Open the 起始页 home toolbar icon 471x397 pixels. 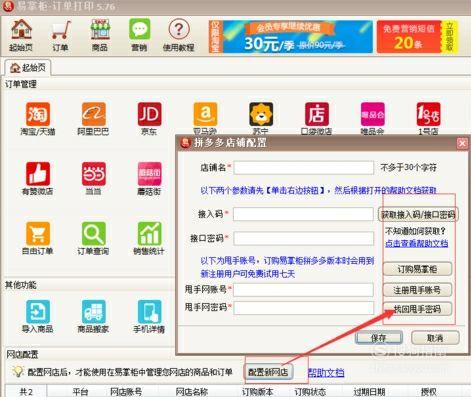[21, 35]
